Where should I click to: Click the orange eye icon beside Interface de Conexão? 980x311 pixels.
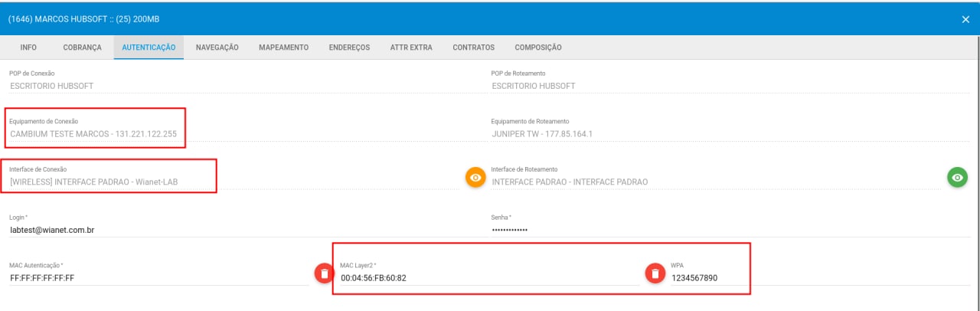pos(476,178)
